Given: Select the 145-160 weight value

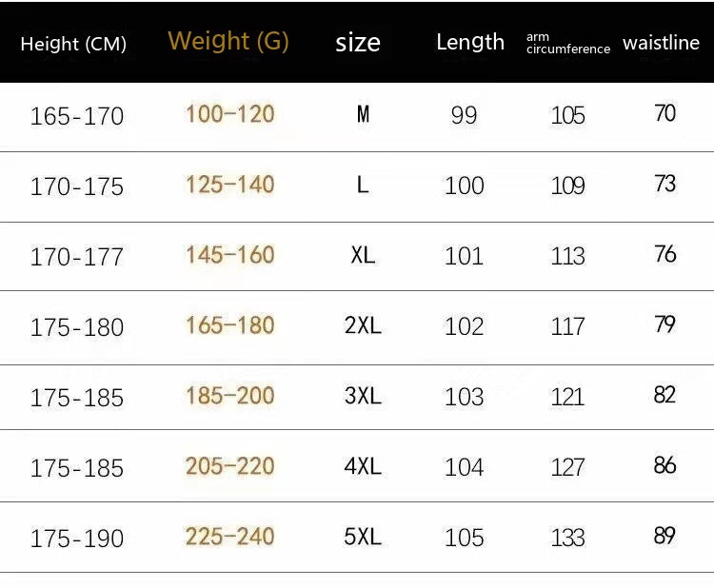Looking at the screenshot, I should pyautogui.click(x=229, y=255).
